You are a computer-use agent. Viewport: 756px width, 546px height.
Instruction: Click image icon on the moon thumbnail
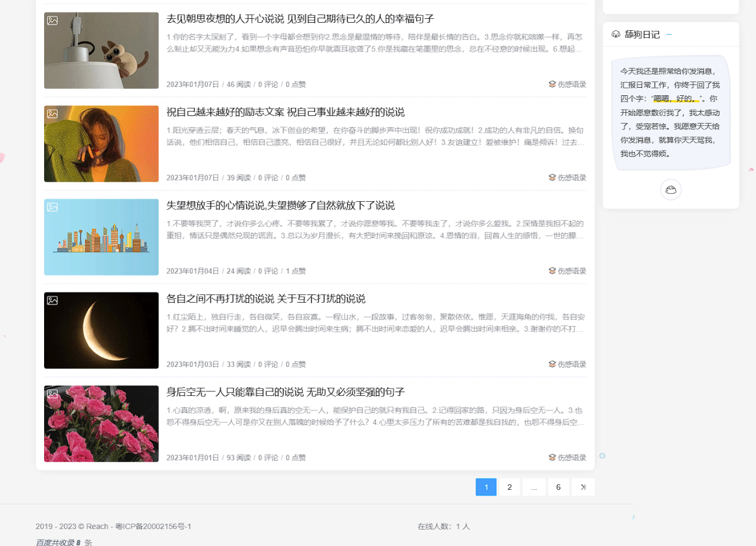click(52, 300)
